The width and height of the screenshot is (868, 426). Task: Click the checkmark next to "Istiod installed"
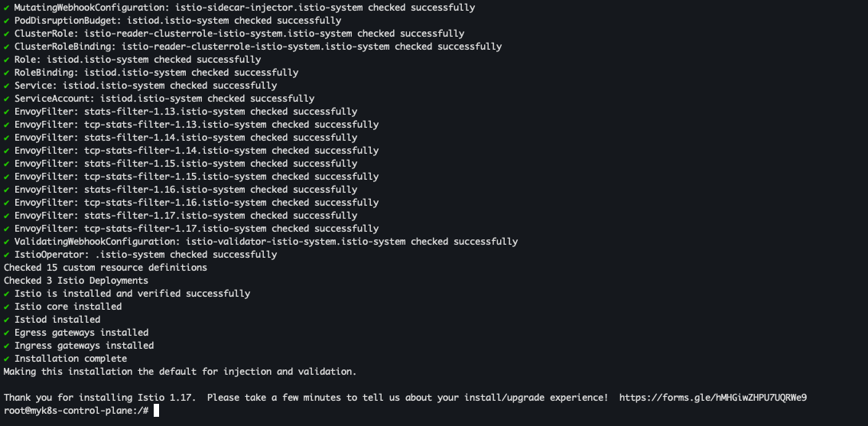coord(6,320)
